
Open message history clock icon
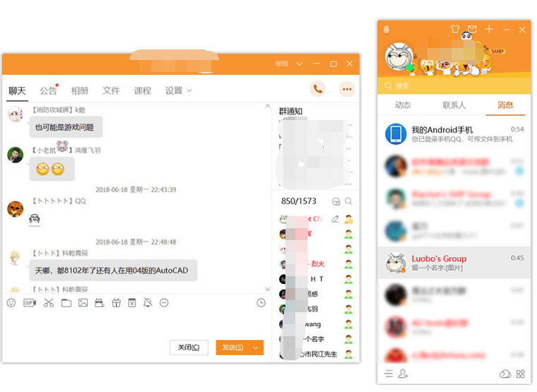pyautogui.click(x=261, y=302)
